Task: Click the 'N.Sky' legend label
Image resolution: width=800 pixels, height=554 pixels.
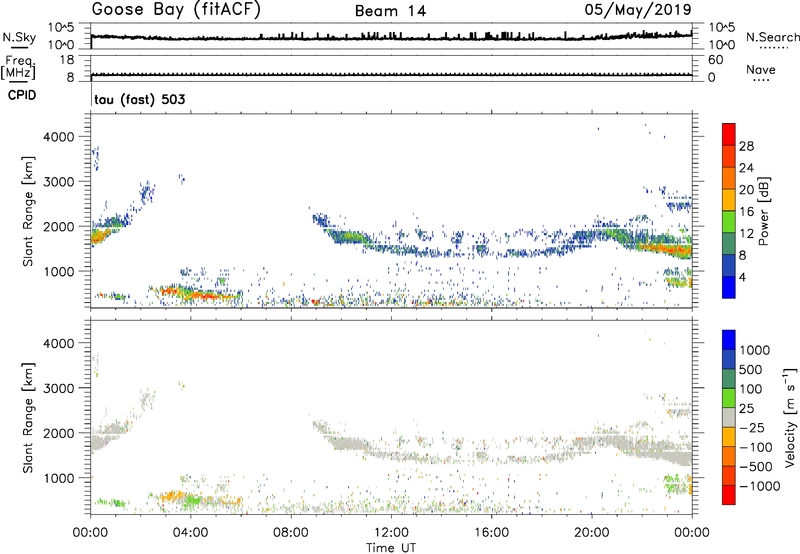Action: (19, 37)
